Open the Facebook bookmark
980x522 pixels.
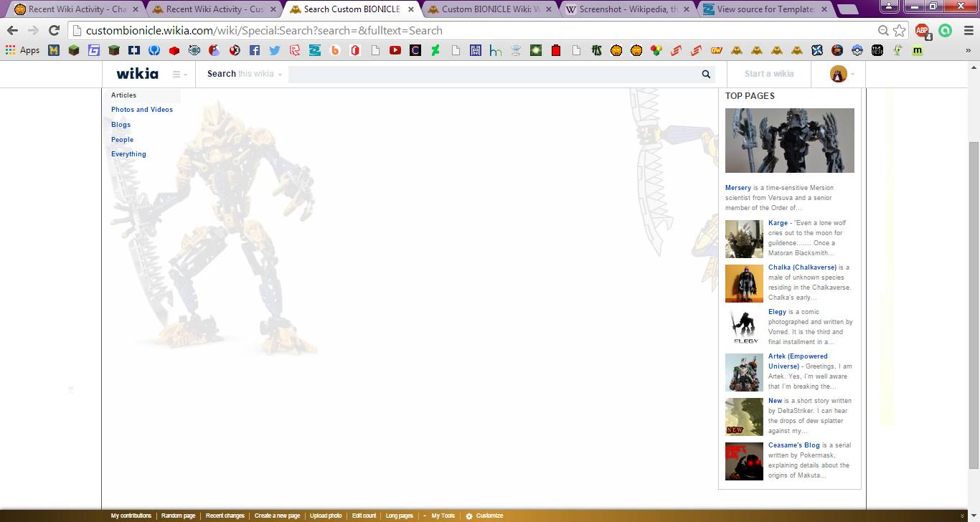coord(255,50)
